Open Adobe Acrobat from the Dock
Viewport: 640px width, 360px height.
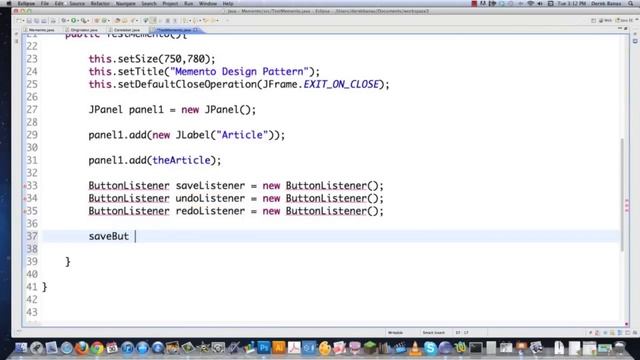click(294, 348)
